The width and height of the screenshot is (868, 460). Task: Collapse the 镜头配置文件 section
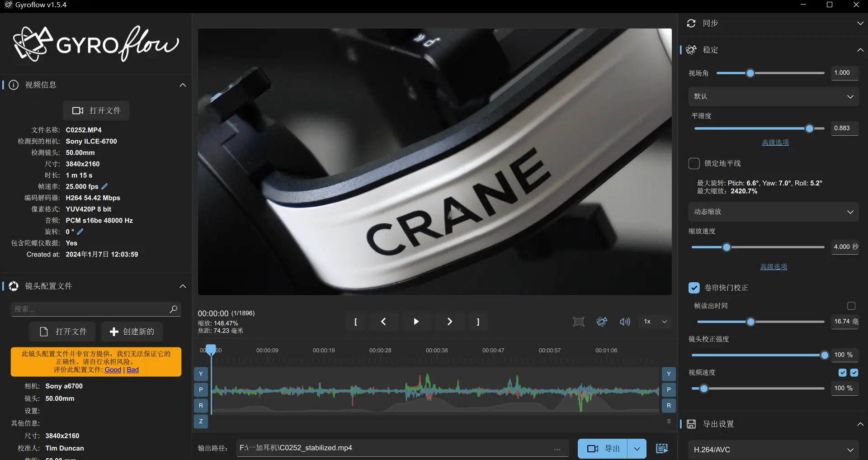coord(183,286)
